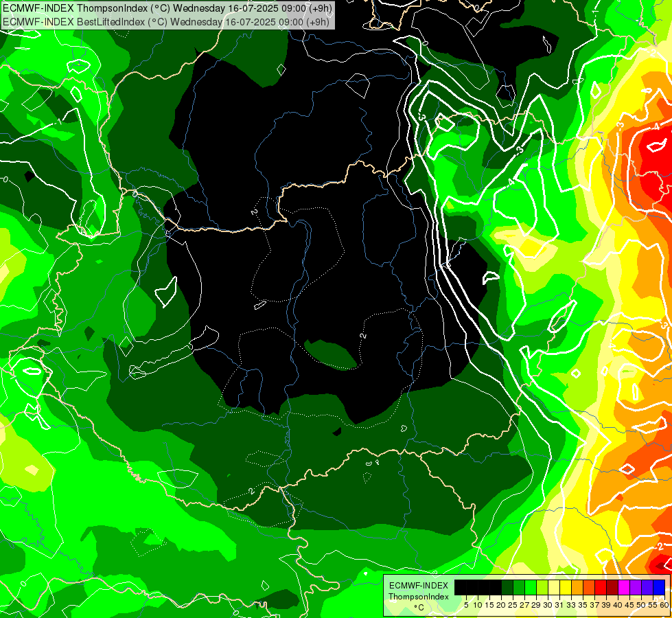This screenshot has width=672, height=618.
Task: Click the ECMWF-INDEX label in the legend
Action: [x=419, y=586]
